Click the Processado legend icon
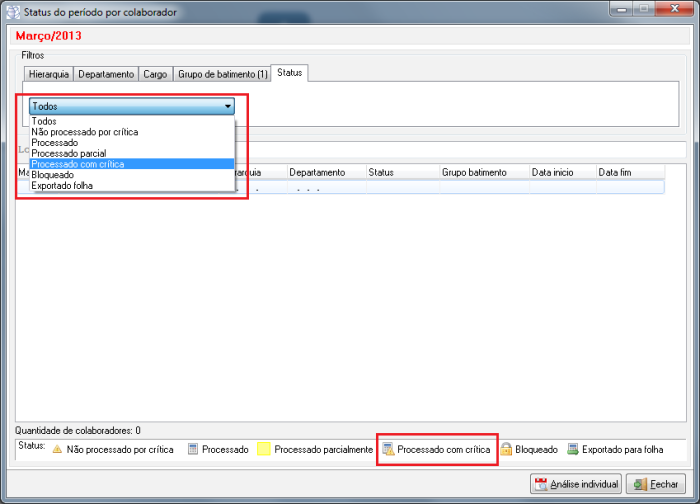Screen dimensions: 700x504 (194, 450)
